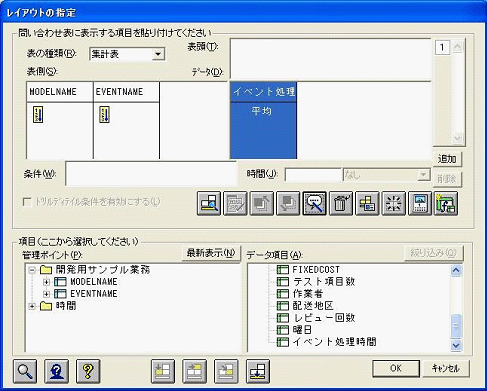Collapse the 開発用サンプル業務 folder node

click(x=32, y=270)
